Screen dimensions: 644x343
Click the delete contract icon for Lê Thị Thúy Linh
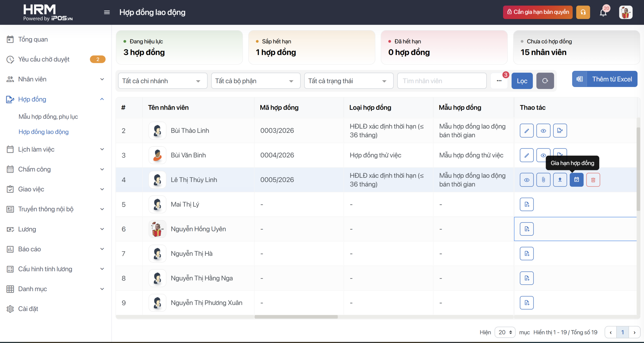593,180
